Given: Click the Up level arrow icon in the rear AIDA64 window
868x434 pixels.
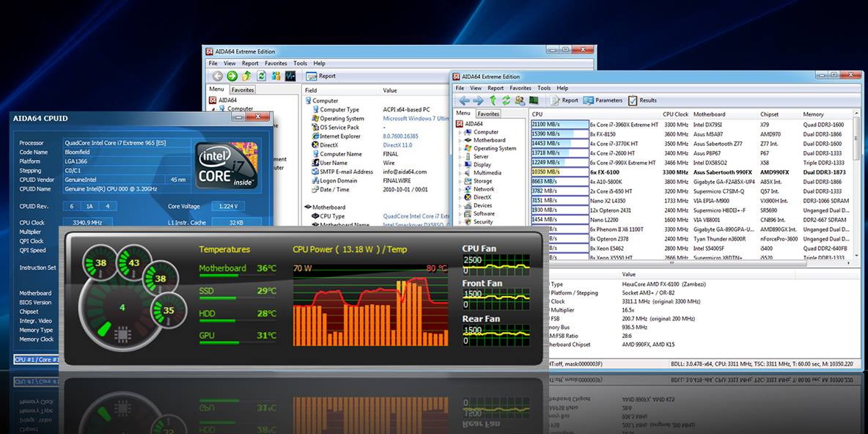Looking at the screenshot, I should point(247,76).
